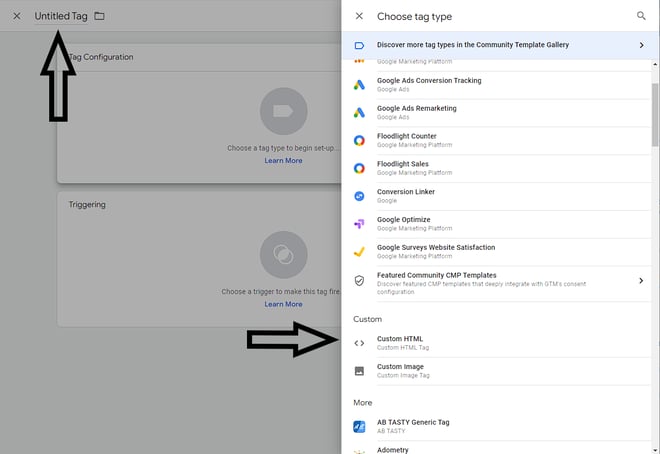
Task: Select Google Surveys Website Satisfaction tag
Action: [x=497, y=252]
